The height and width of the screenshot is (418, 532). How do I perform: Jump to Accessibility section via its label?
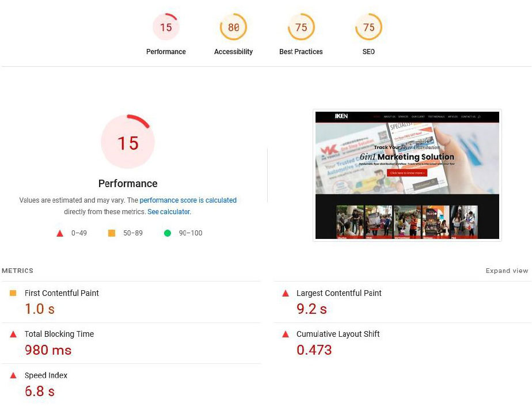click(233, 52)
